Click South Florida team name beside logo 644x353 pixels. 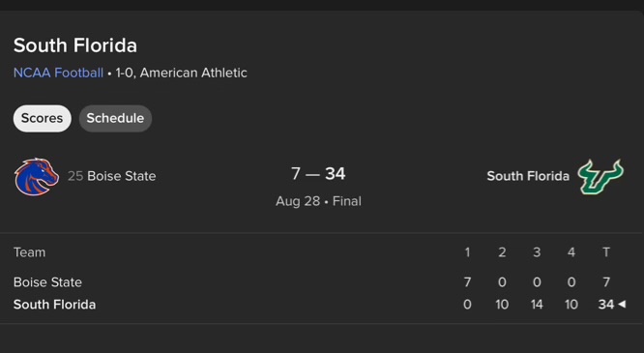pos(528,176)
